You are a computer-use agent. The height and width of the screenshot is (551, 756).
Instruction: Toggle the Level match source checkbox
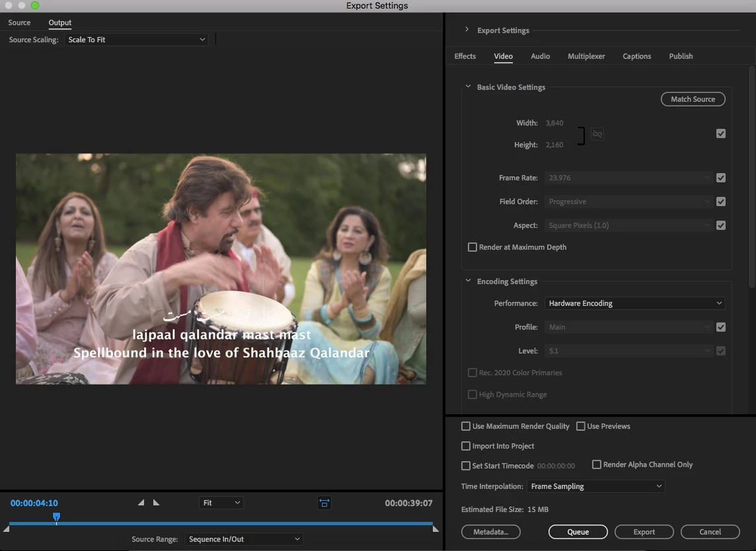[x=721, y=350]
